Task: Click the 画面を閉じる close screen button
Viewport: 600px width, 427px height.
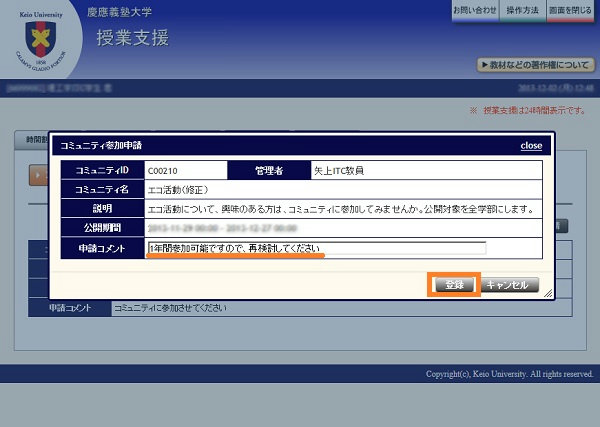Action: 572,9
